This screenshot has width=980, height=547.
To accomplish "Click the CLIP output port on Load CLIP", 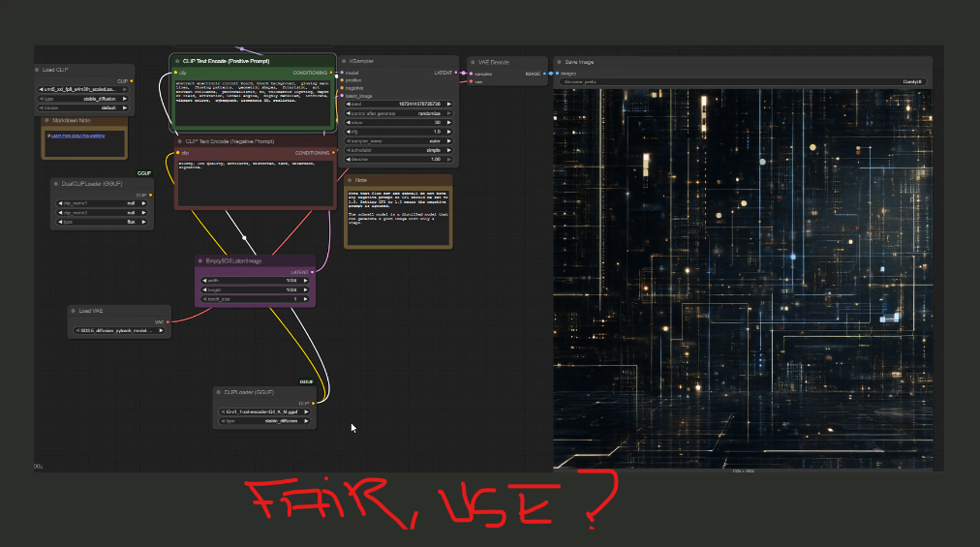I will pyautogui.click(x=132, y=81).
